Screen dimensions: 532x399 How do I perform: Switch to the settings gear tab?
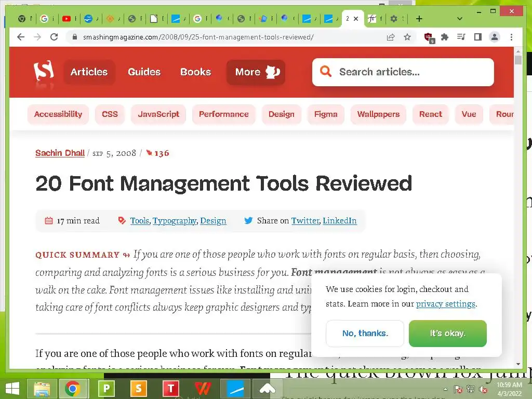tap(397, 19)
